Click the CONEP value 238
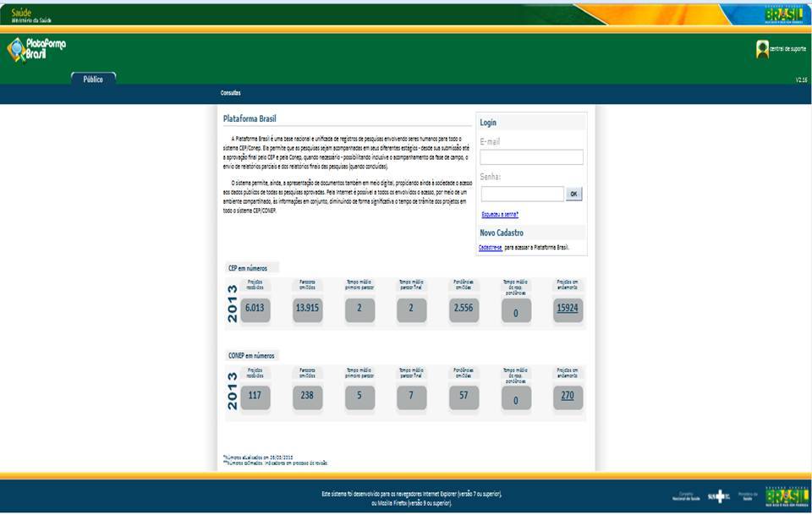The image size is (812, 515). [308, 396]
